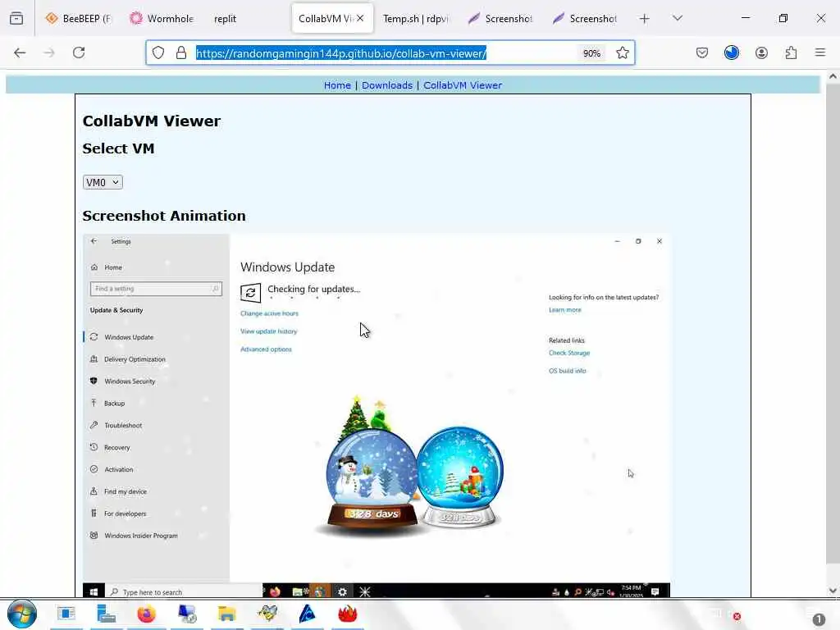Open the VM0 selection dropdown
This screenshot has width=840, height=630.
103,182
